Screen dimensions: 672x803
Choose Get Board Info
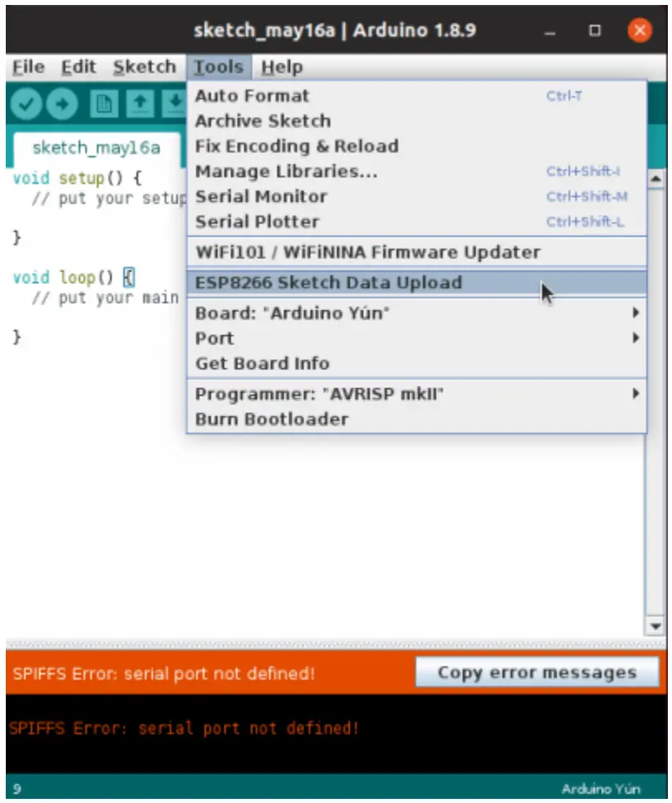click(416, 363)
